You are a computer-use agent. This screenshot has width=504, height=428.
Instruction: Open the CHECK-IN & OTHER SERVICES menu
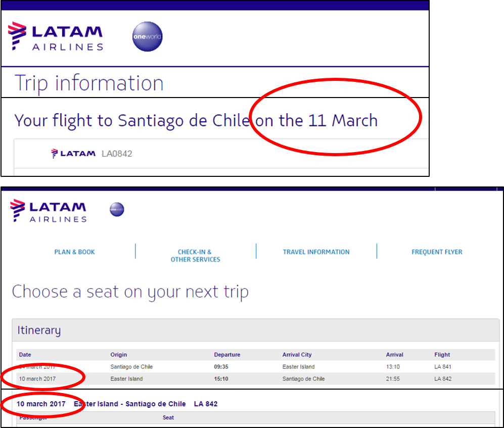[196, 256]
